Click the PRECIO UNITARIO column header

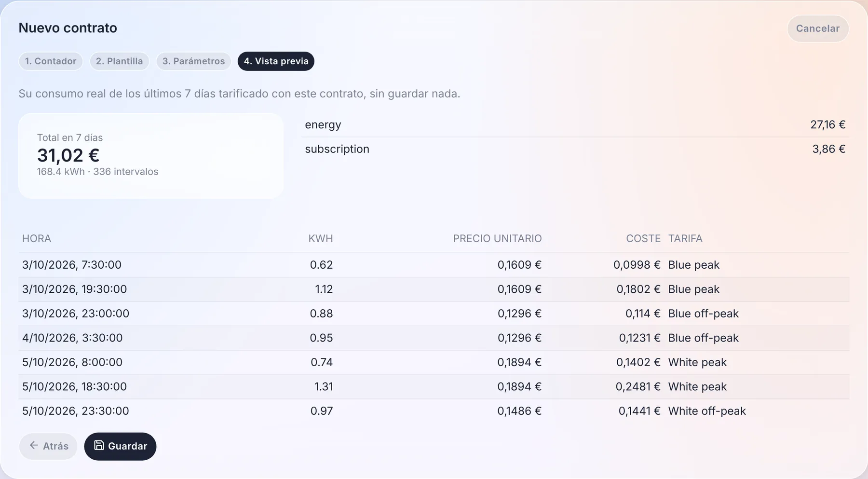[497, 238]
